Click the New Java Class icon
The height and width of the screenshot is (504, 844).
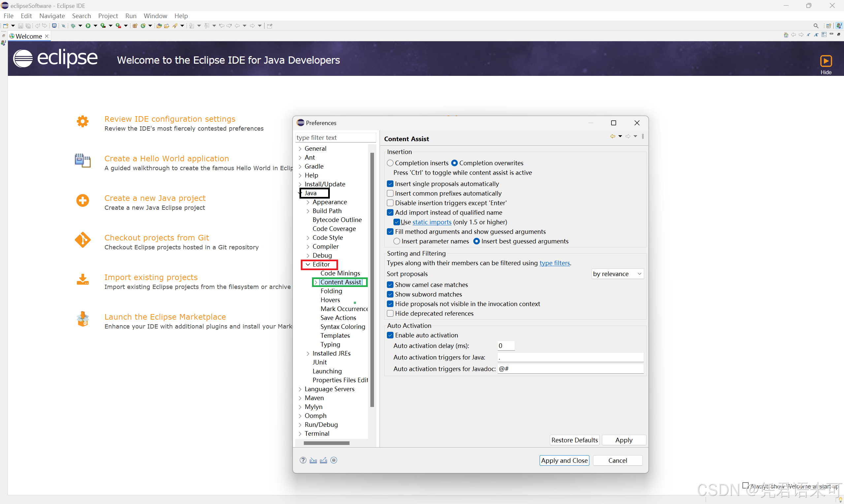point(143,26)
